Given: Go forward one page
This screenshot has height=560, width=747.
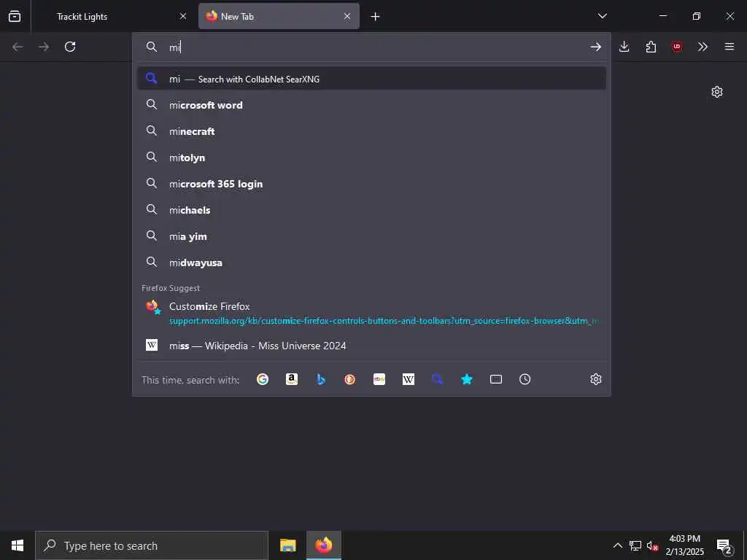Looking at the screenshot, I should 44,47.
